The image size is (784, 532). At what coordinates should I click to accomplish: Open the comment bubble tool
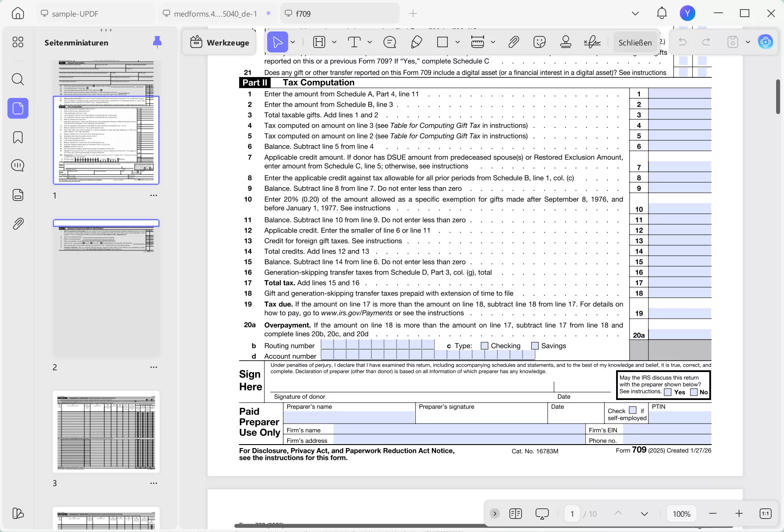coord(389,42)
